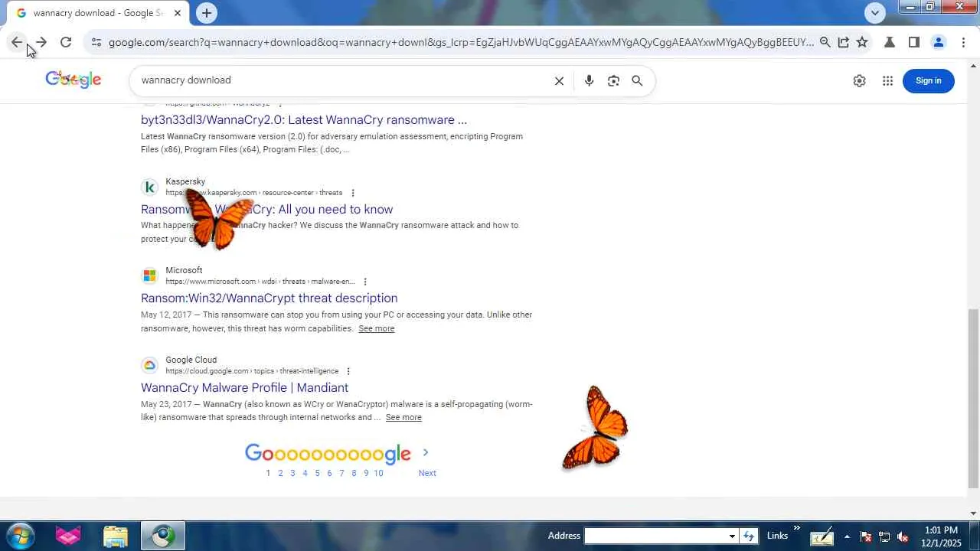Go back to the previous page
980x551 pixels.
pos(17,43)
